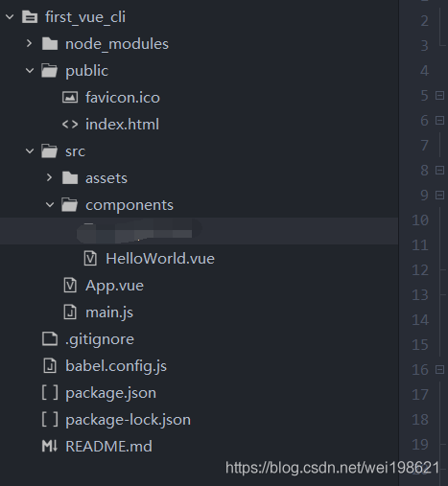
Task: Click the package.json brackets icon
Action: [x=50, y=392]
